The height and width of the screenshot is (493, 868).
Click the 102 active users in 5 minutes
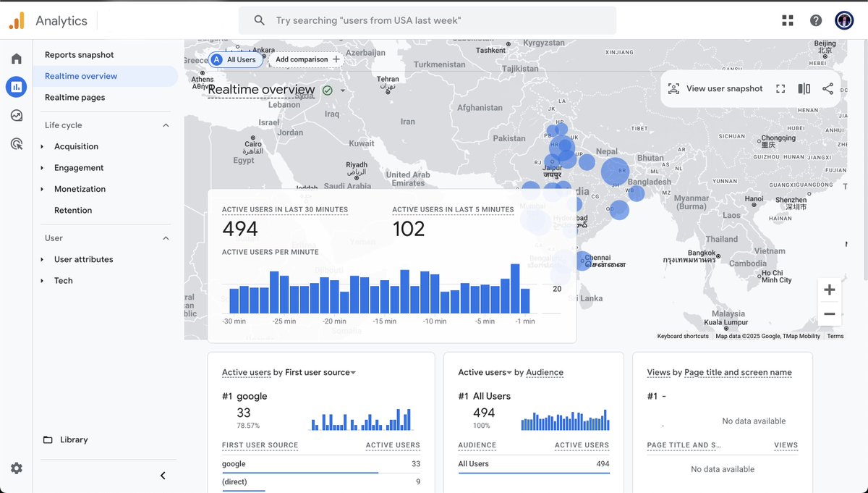coord(409,229)
